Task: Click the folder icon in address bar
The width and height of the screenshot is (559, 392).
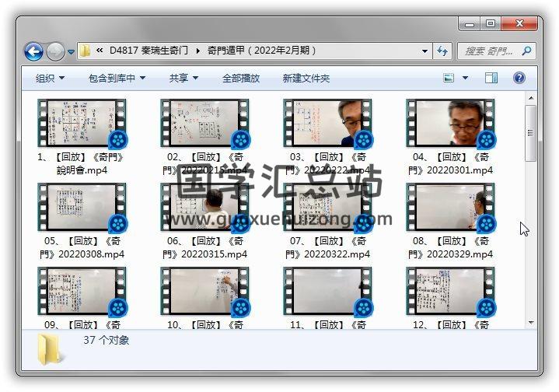Action: click(x=85, y=51)
